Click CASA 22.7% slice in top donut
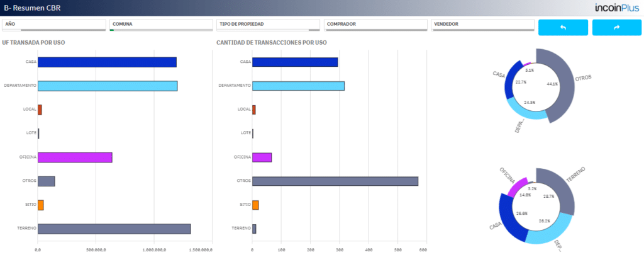This screenshot has width=644, height=257. (x=512, y=83)
